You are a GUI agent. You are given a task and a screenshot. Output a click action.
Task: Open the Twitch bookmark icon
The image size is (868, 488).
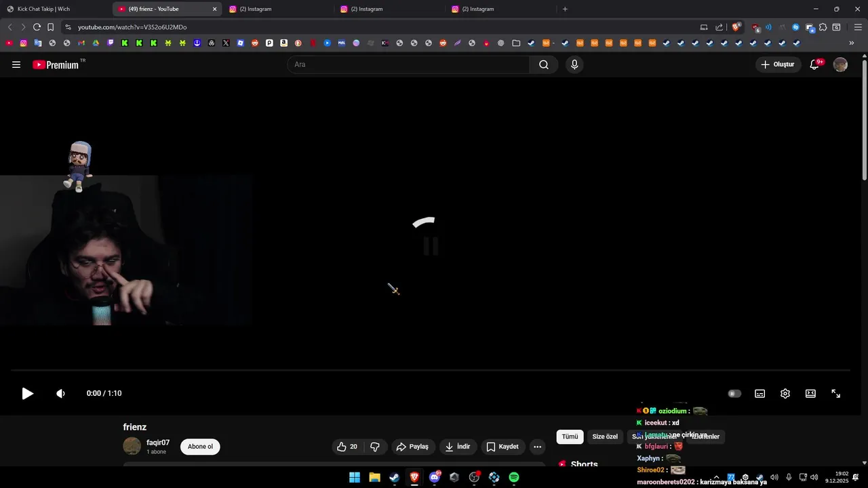click(x=110, y=43)
